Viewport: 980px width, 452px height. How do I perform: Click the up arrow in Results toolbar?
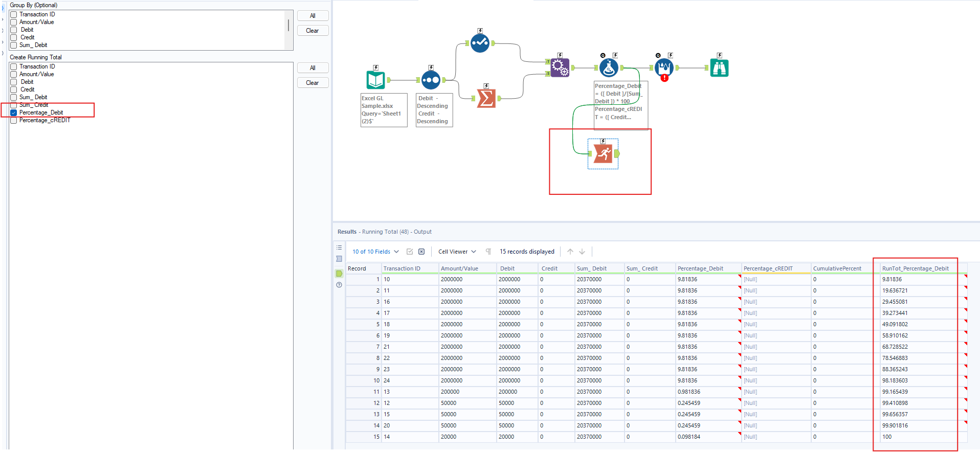click(570, 252)
